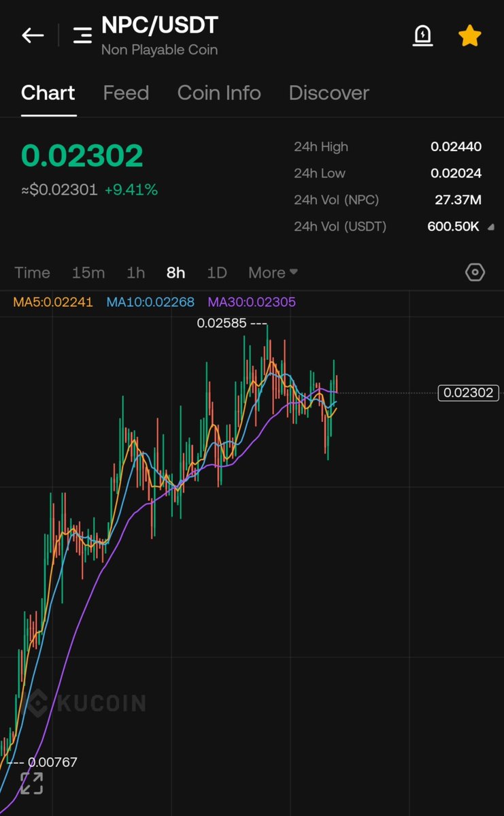Image resolution: width=504 pixels, height=816 pixels.
Task: Tap the 24h Vol (USDT) value 600.50K
Action: [453, 227]
